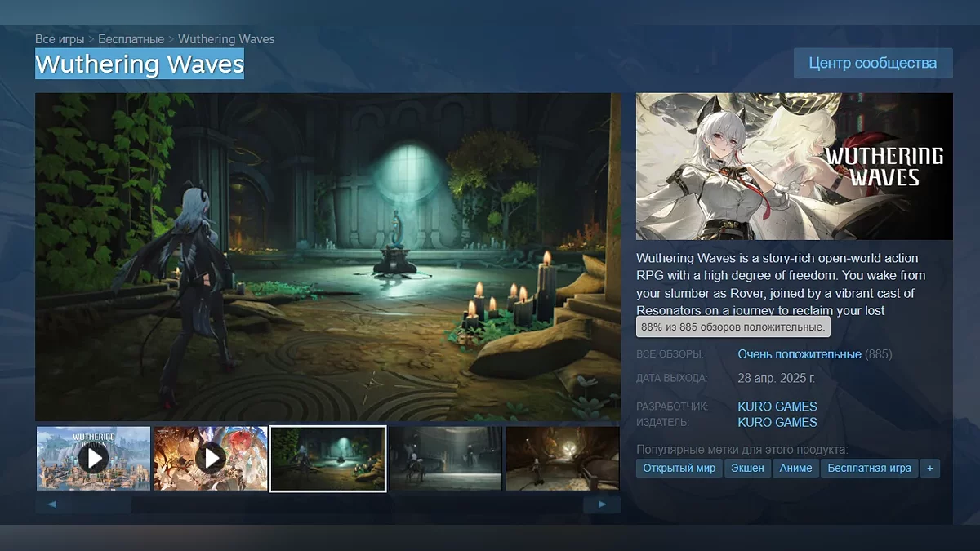Open KURO GAMES developer link
Image resolution: width=980 pixels, height=551 pixels.
click(x=777, y=407)
